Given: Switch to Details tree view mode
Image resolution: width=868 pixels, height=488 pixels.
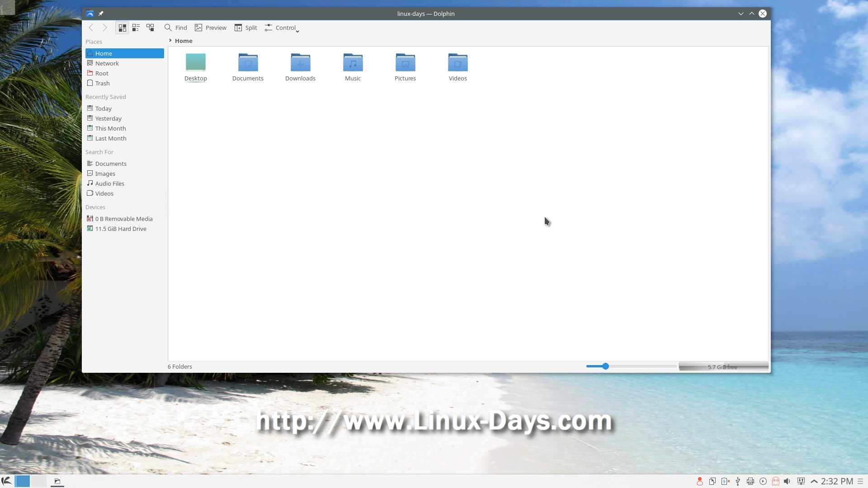Looking at the screenshot, I should click(x=150, y=28).
